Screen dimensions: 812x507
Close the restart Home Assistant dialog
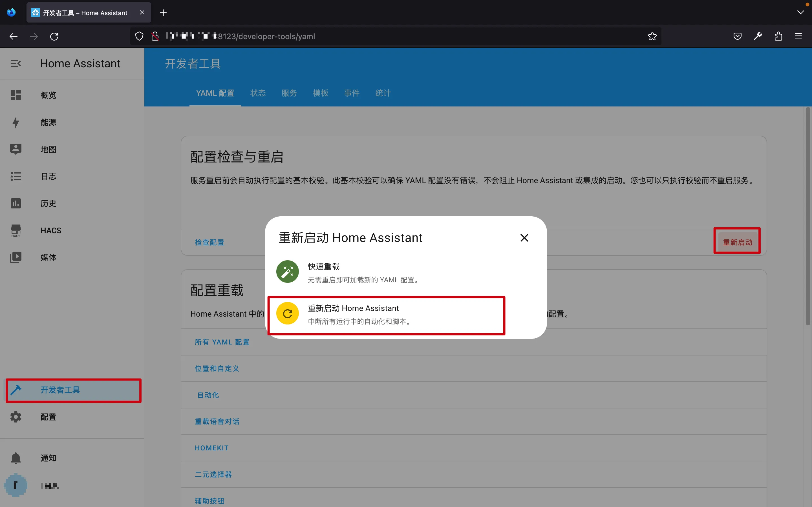point(524,238)
